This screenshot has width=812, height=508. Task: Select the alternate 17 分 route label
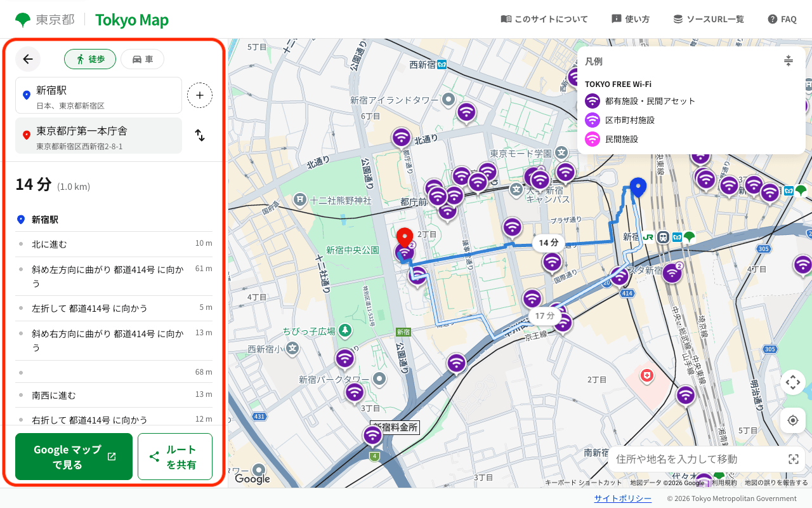pyautogui.click(x=544, y=316)
